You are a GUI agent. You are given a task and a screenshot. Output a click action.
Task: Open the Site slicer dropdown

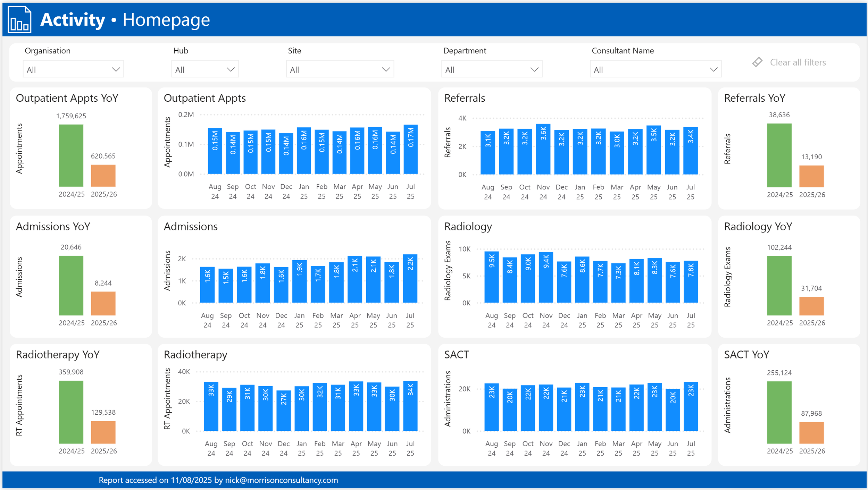pyautogui.click(x=340, y=69)
